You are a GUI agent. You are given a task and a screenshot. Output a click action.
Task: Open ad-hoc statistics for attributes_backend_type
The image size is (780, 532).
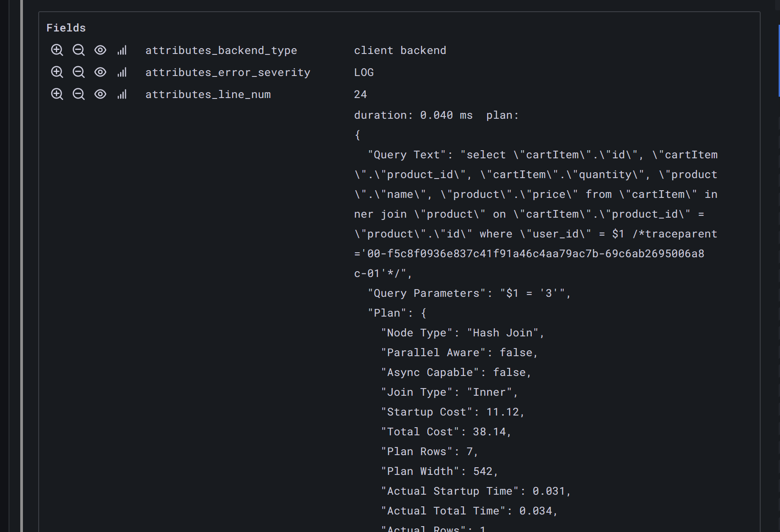coord(122,50)
